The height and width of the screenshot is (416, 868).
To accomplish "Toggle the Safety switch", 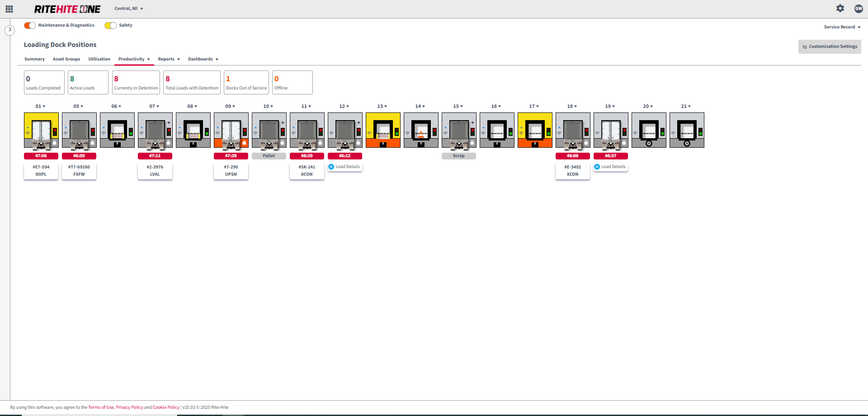I will coord(110,25).
